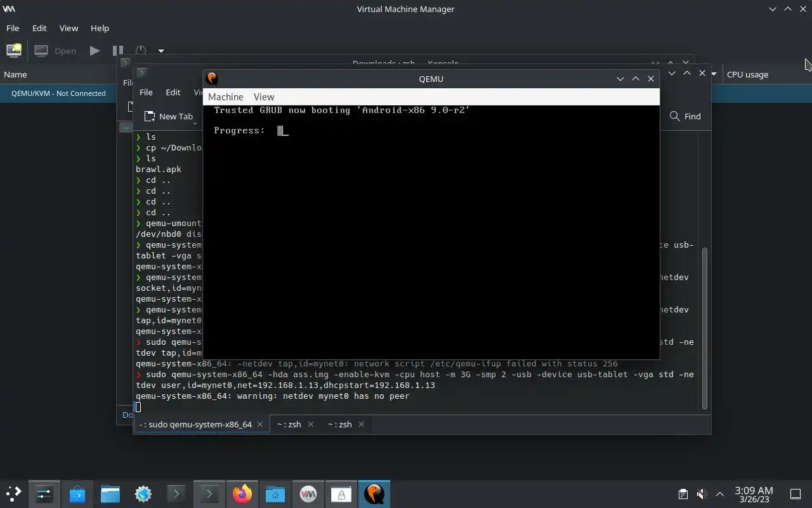The image size is (812, 508).
Task: Click the Create new virtual machine icon
Action: [14, 50]
